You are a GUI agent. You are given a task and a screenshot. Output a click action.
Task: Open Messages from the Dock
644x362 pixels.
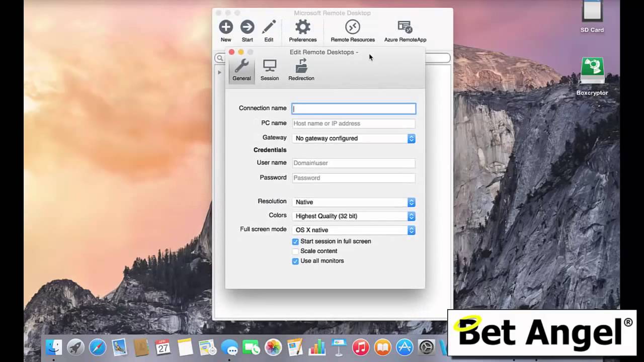(x=229, y=347)
